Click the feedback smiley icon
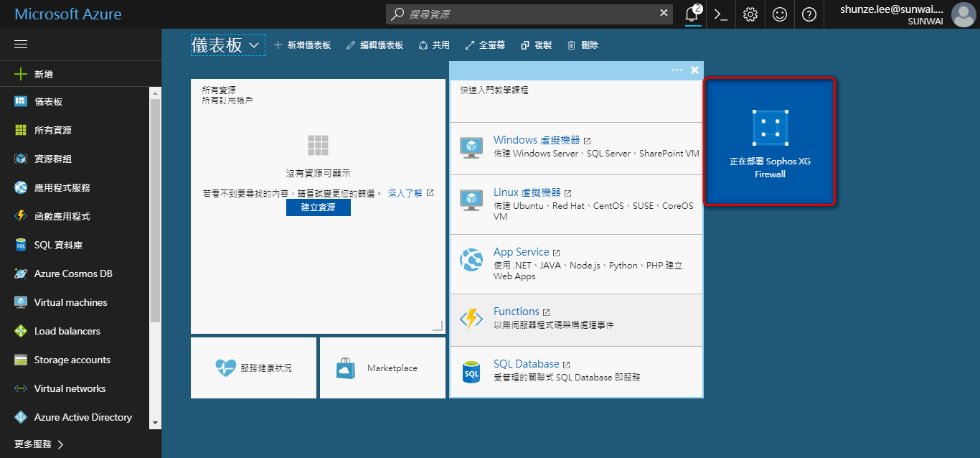The image size is (980, 458). 780,14
